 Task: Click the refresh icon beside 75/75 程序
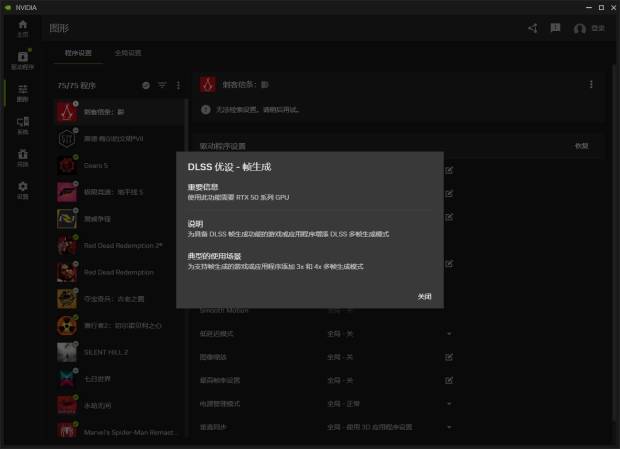[146, 85]
